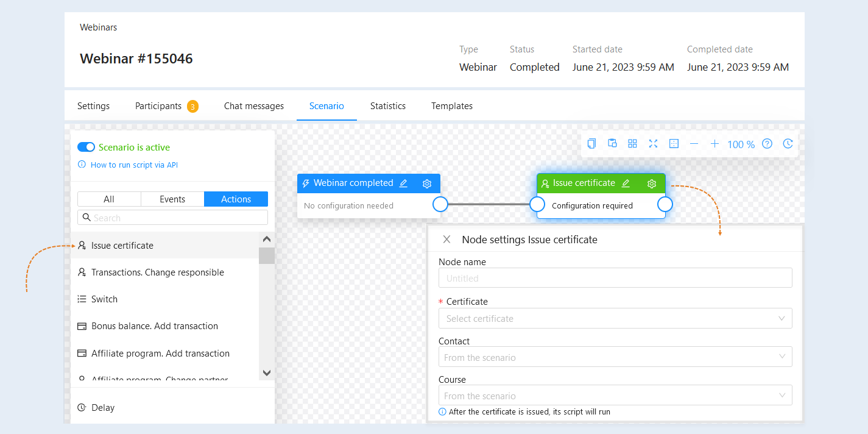Click the Webinars breadcrumb

[x=99, y=27]
